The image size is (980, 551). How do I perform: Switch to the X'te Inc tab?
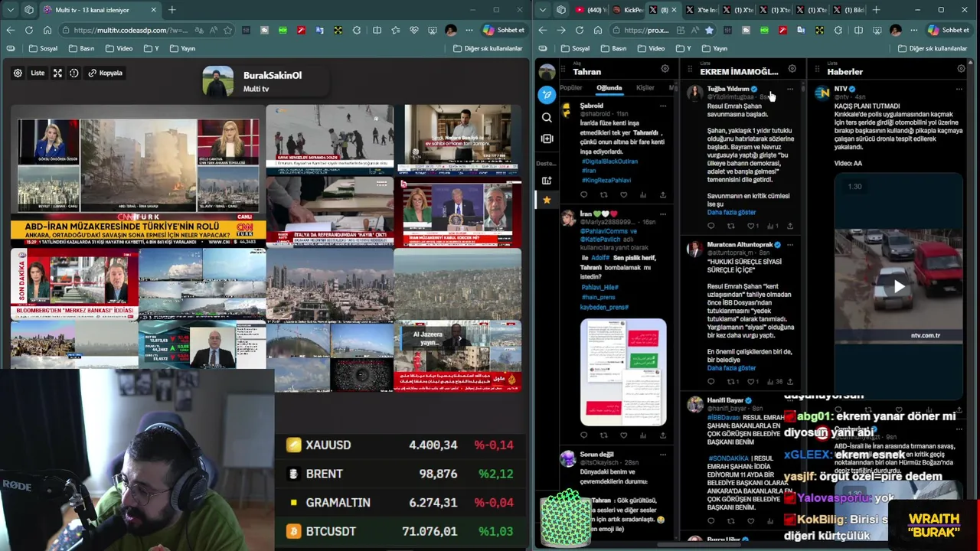pyautogui.click(x=702, y=10)
